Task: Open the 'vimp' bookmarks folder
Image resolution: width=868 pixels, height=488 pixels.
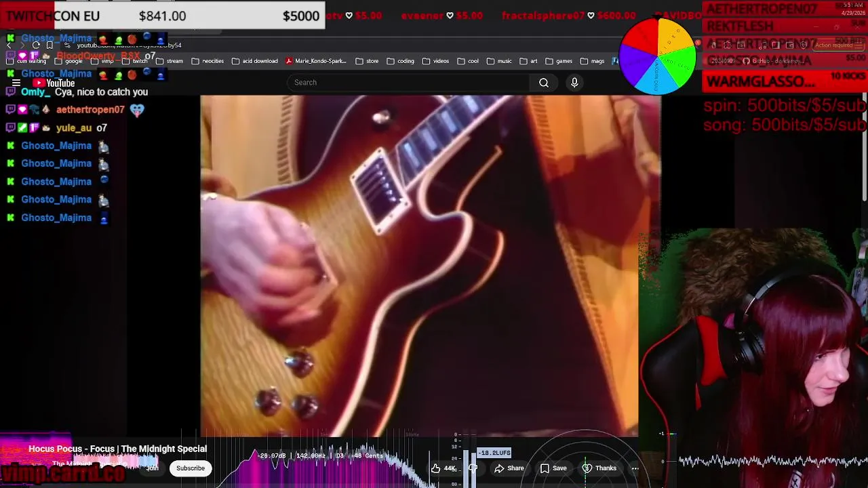Action: [102, 61]
